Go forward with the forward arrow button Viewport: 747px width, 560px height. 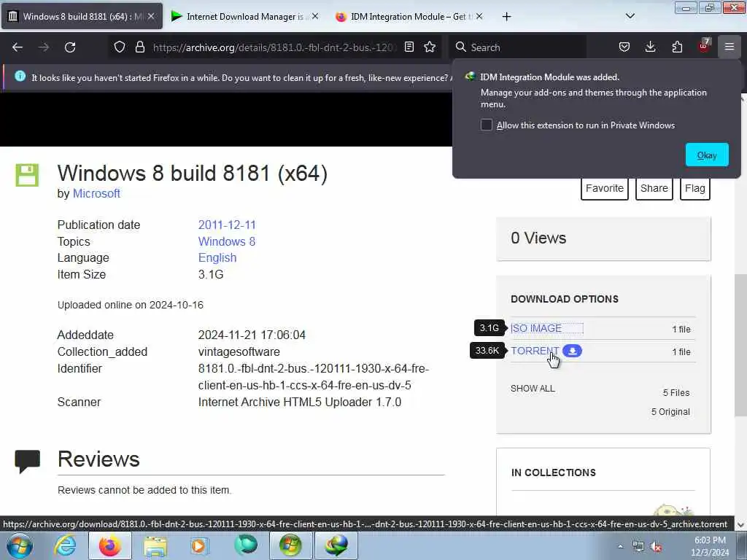[44, 47]
